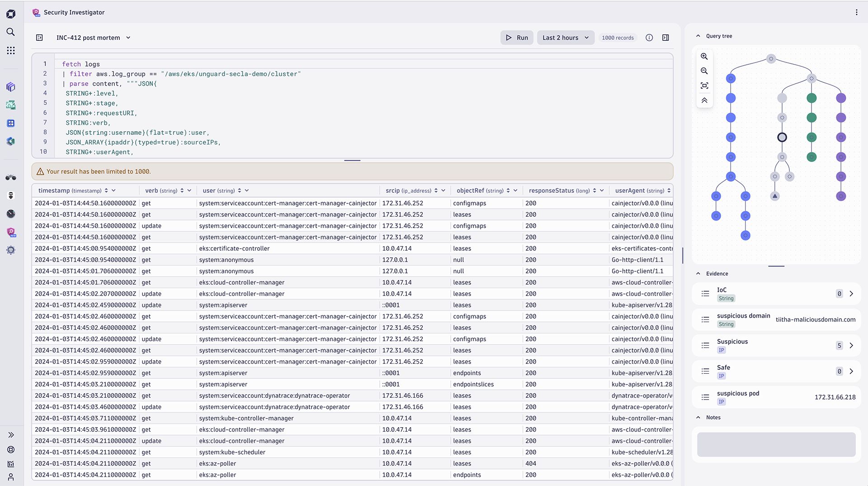Viewport: 868px width, 486px height.
Task: Open the app launcher grid icon
Action: tap(11, 51)
